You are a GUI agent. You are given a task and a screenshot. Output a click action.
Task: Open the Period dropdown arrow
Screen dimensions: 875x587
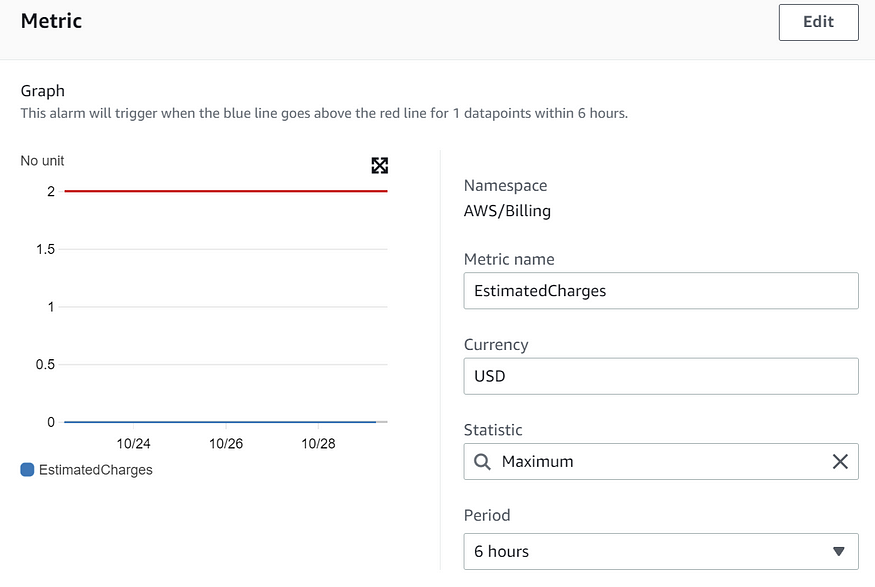tap(838, 551)
